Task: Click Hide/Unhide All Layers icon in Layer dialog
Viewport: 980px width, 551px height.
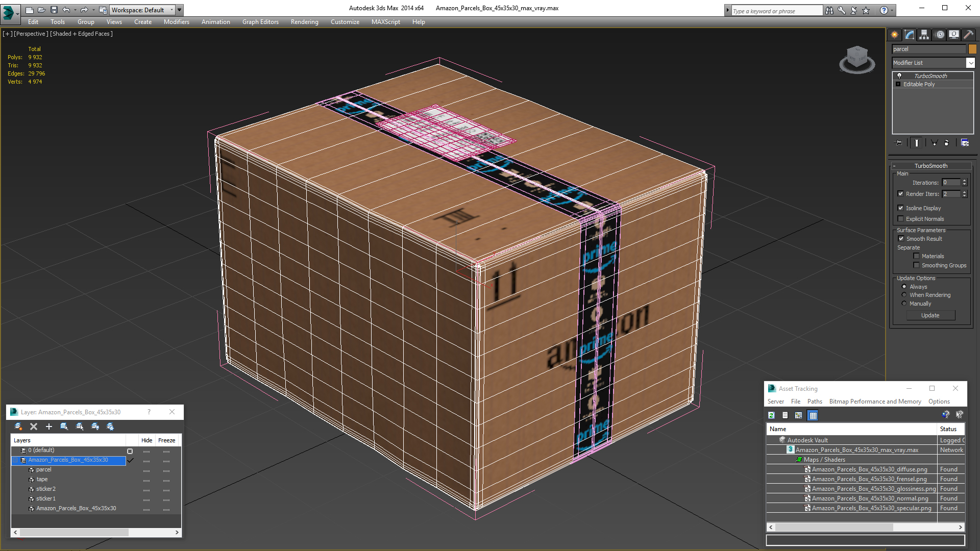Action: [x=95, y=427]
